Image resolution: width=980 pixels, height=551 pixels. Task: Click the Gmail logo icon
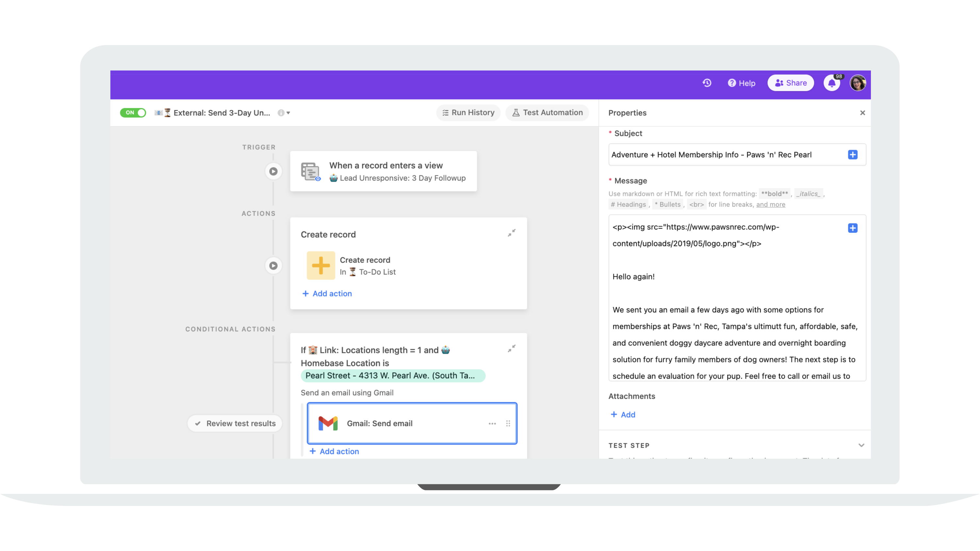coord(328,423)
